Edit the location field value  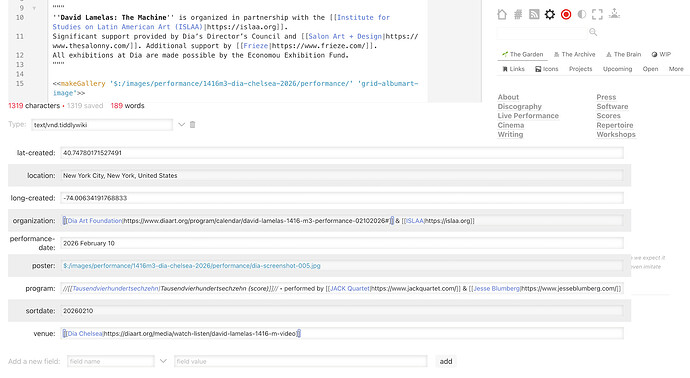click(x=342, y=175)
